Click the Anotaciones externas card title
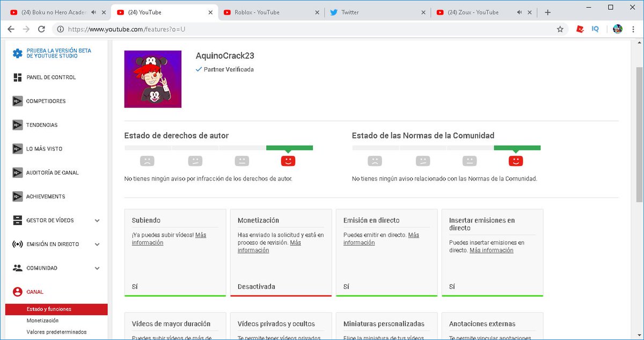This screenshot has width=644, height=340. click(x=482, y=324)
